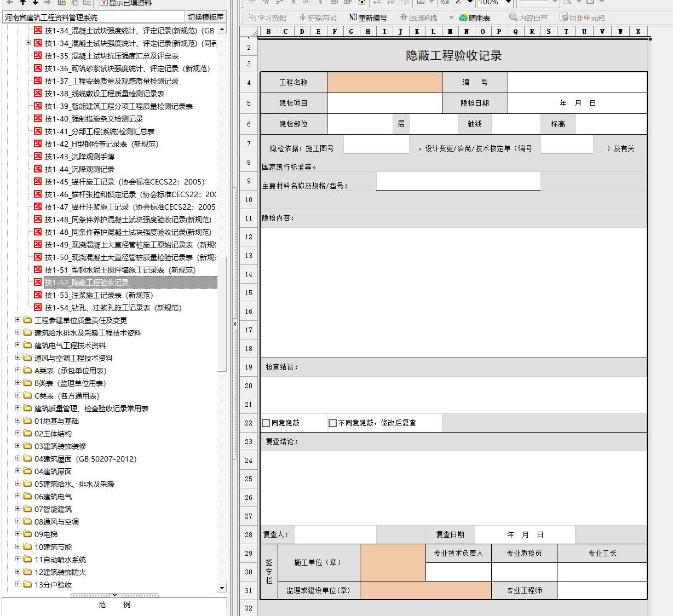Click the 同步单元格 sync cells icon
This screenshot has width=673, height=616.
[x=564, y=18]
